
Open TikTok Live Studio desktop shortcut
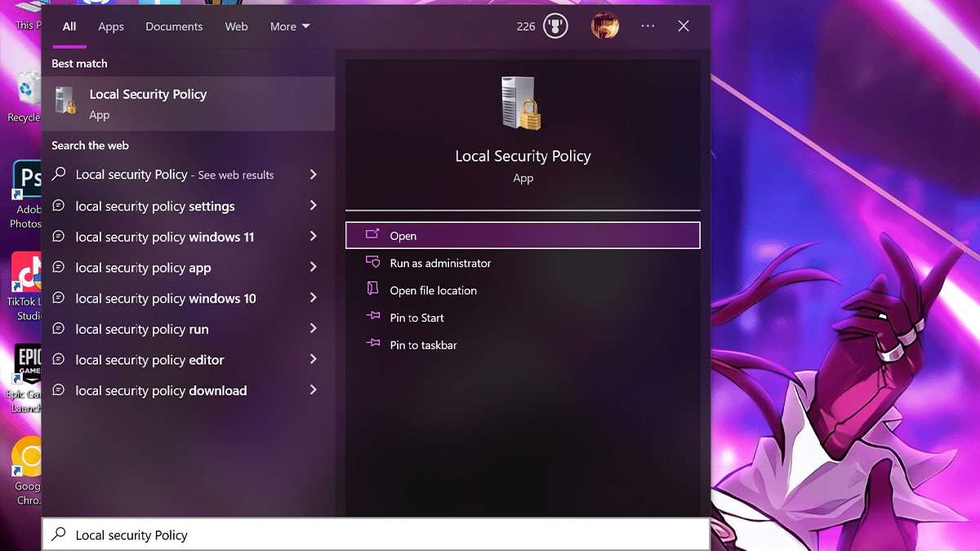coord(27,287)
